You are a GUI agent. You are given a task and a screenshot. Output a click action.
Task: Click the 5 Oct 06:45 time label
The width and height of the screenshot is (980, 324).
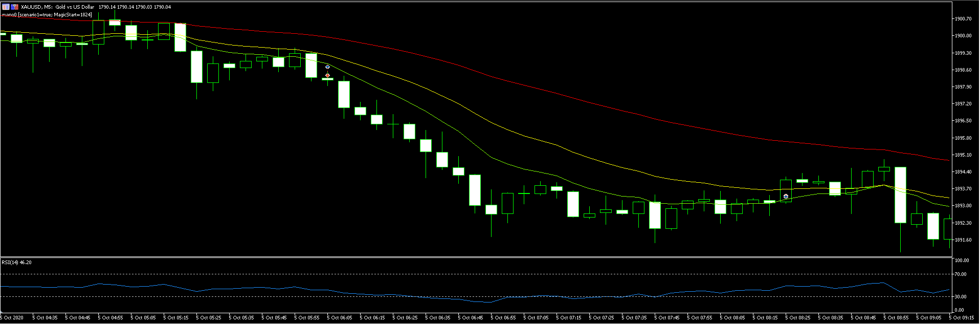471,318
